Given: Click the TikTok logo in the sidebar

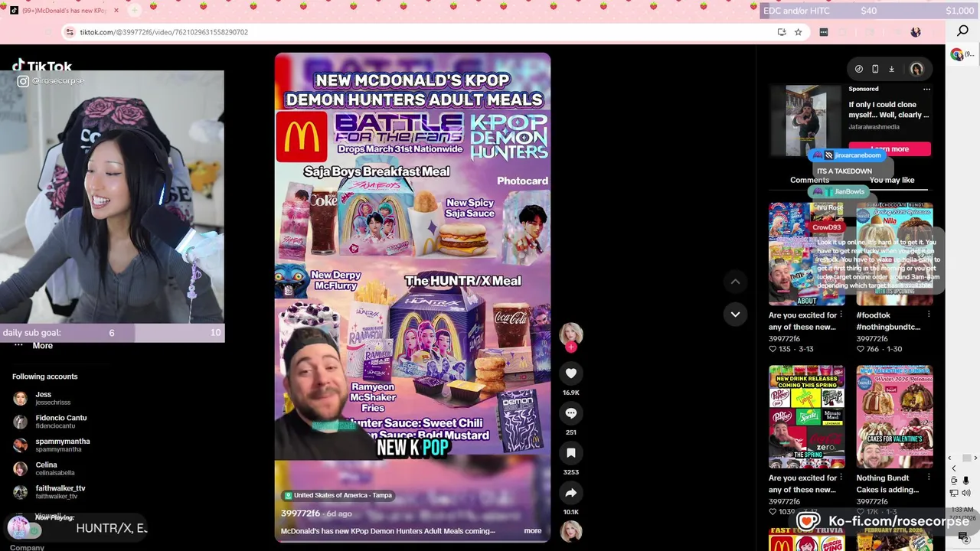Looking at the screenshot, I should point(42,66).
